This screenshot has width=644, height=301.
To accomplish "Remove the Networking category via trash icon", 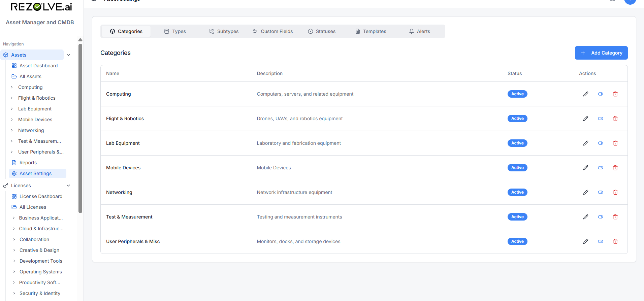I will point(615,192).
